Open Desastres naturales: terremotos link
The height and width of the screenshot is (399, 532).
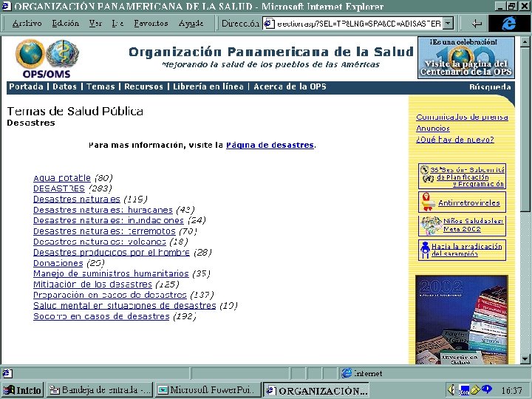[x=104, y=231]
